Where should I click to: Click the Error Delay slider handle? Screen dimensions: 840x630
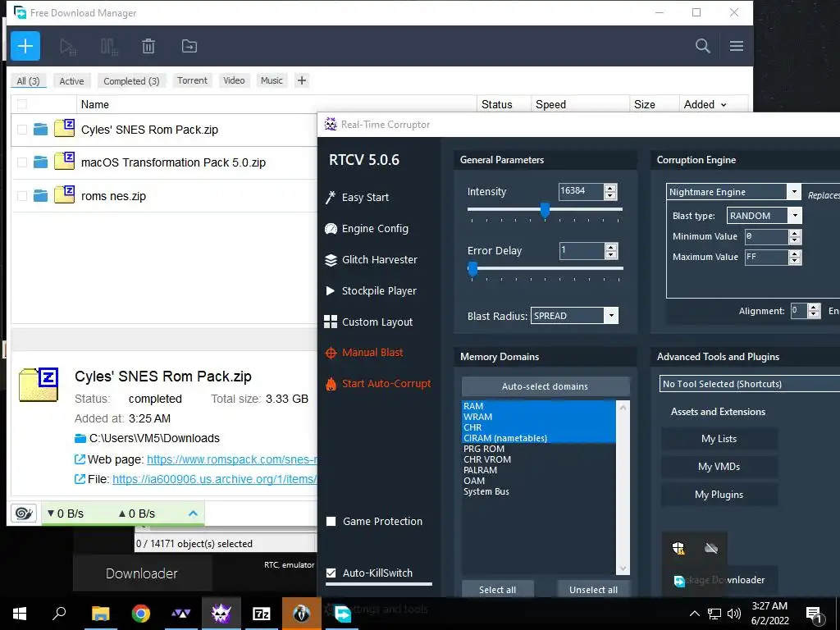[472, 269]
